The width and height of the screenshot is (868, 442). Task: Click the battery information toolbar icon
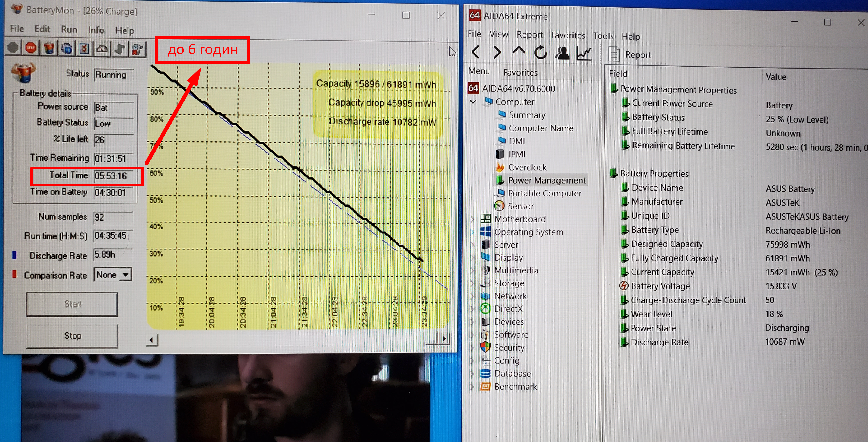tap(49, 48)
